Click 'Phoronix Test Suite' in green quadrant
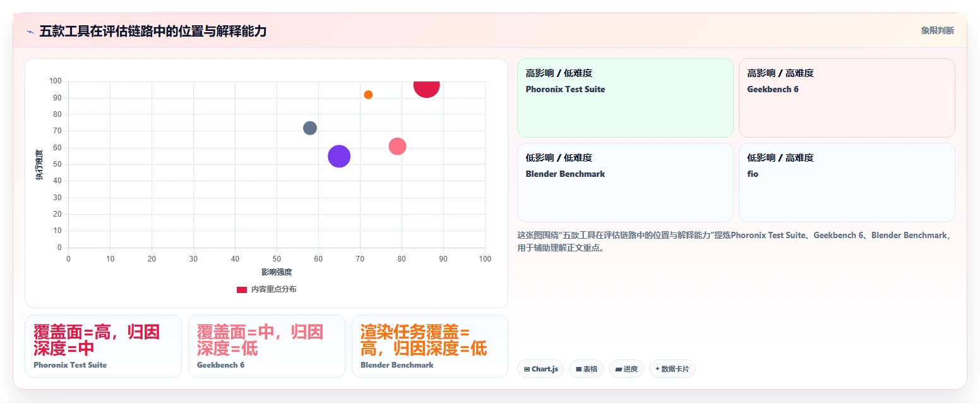Image resolution: width=980 pixels, height=403 pixels. pos(565,89)
